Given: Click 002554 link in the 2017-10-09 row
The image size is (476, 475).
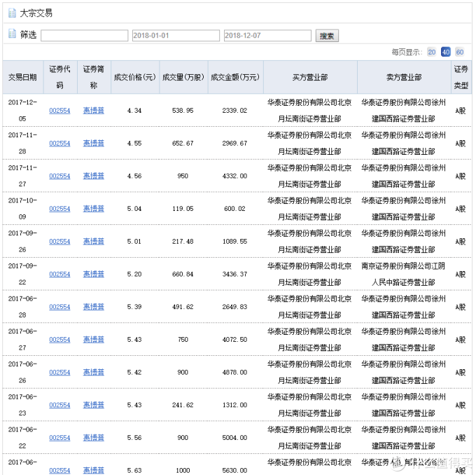Looking at the screenshot, I should 59,209.
